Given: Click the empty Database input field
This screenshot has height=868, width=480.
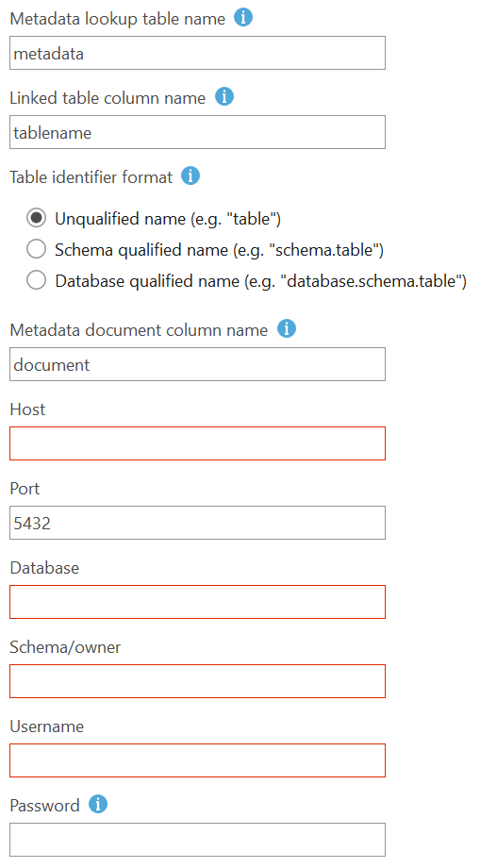Looking at the screenshot, I should tap(197, 602).
